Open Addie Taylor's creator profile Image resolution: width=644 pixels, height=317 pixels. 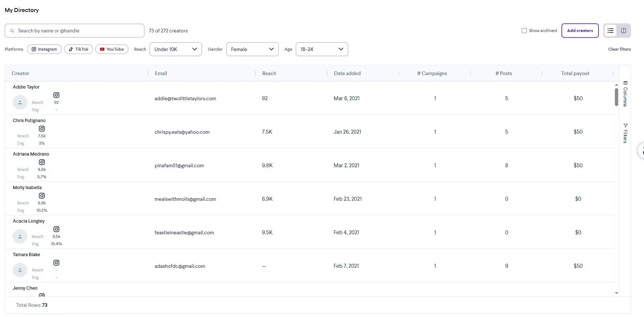coord(26,87)
